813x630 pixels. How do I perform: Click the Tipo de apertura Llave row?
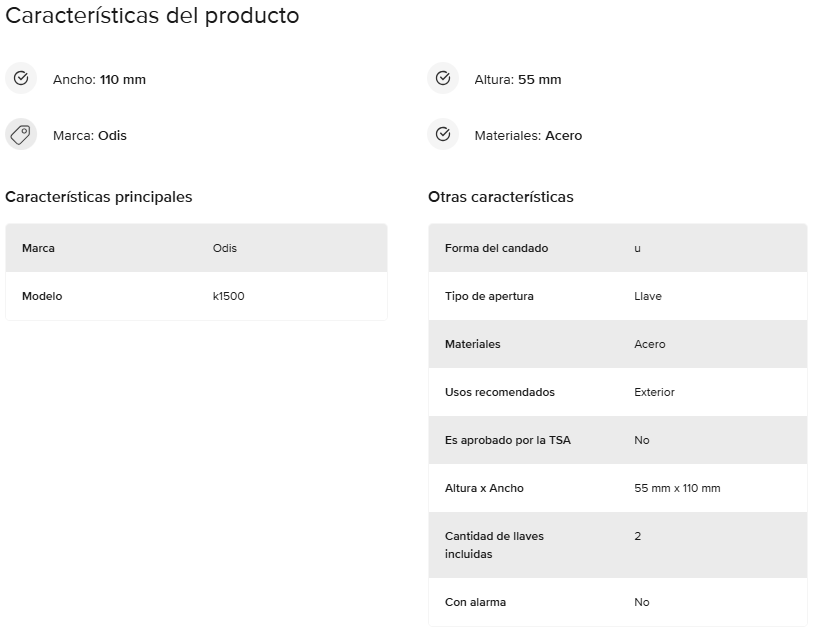click(617, 296)
